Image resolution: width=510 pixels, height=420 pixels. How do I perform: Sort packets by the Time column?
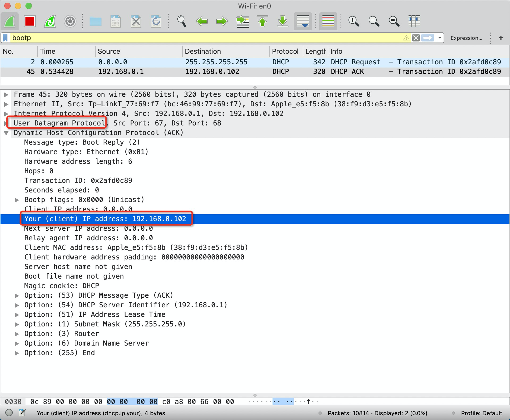point(48,51)
